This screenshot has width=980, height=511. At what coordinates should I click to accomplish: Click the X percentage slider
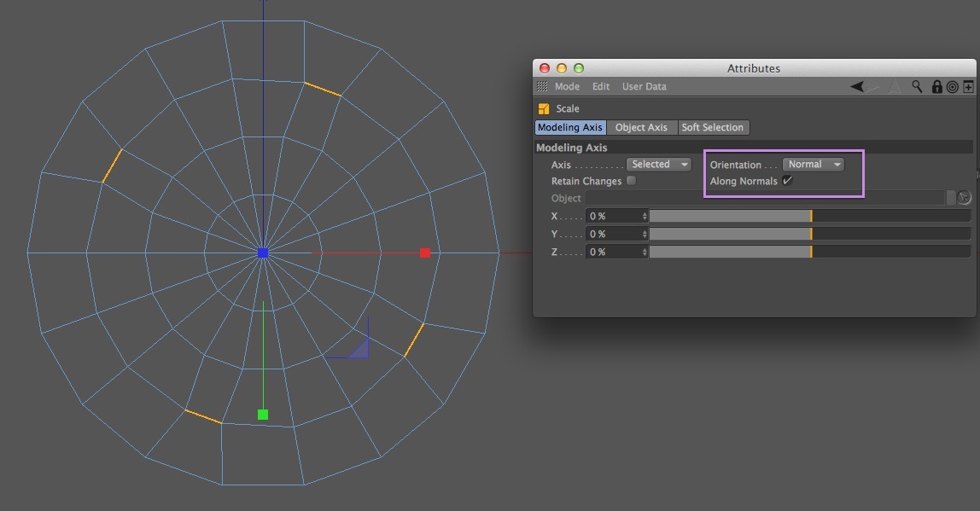click(810, 216)
